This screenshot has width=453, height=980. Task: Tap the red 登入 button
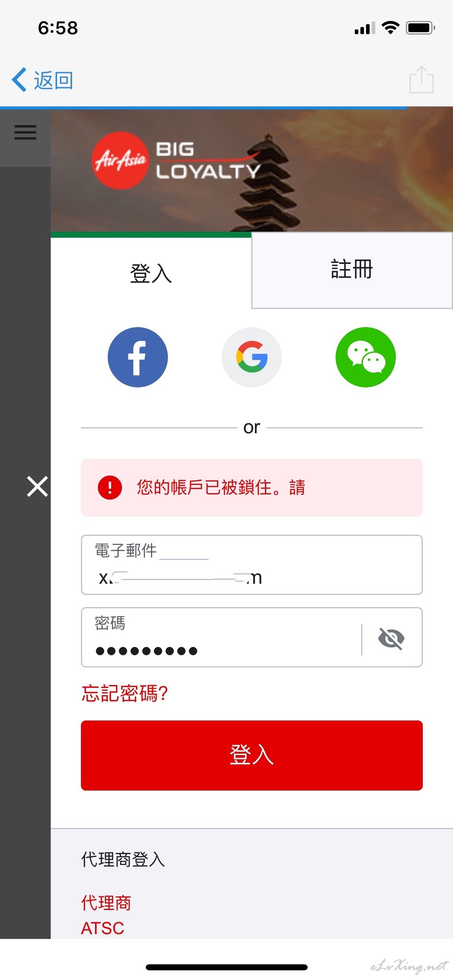click(252, 755)
